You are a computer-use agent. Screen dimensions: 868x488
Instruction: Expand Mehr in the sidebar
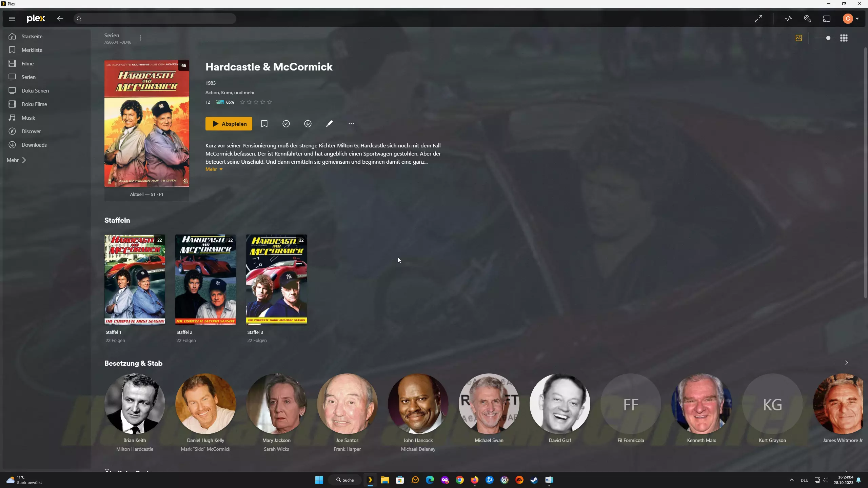coord(16,160)
